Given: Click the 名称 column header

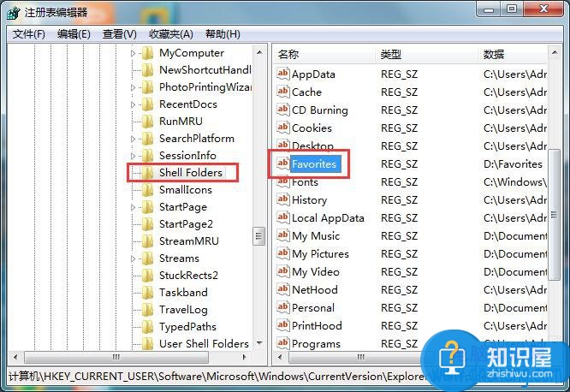Looking at the screenshot, I should [288, 54].
